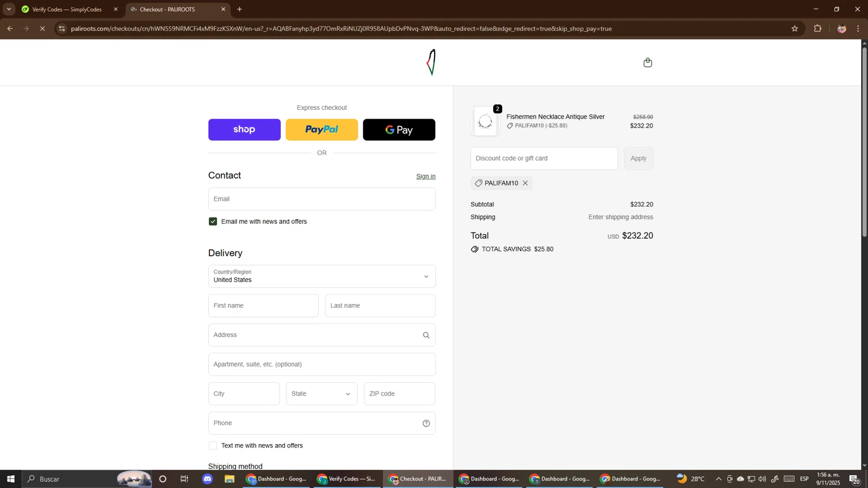
Task: Switch to Verify Codes taskbar window
Action: click(x=347, y=479)
